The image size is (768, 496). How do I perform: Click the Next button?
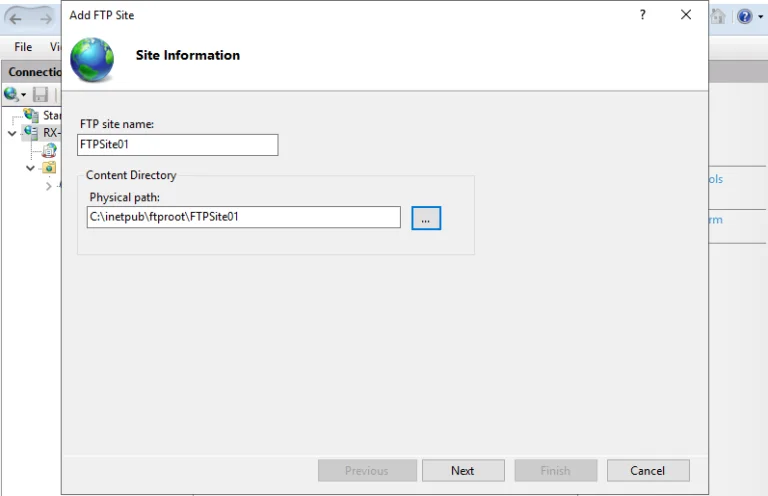tap(463, 471)
